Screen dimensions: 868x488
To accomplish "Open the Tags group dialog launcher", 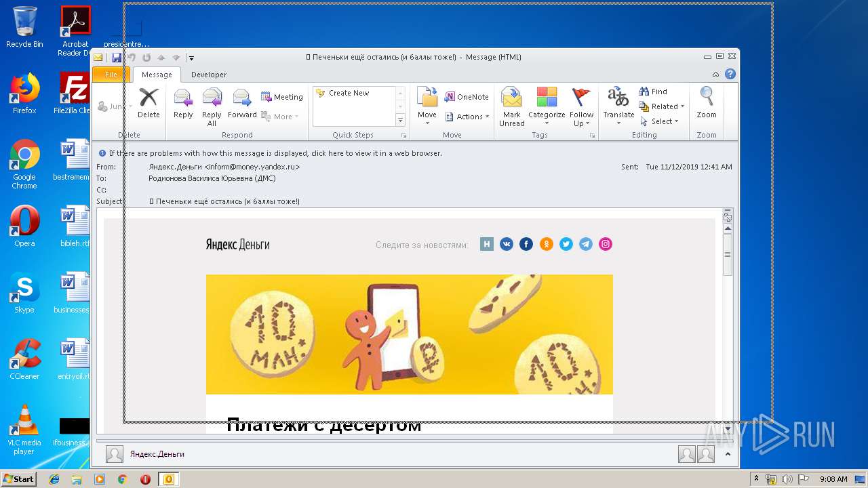I will tap(592, 136).
